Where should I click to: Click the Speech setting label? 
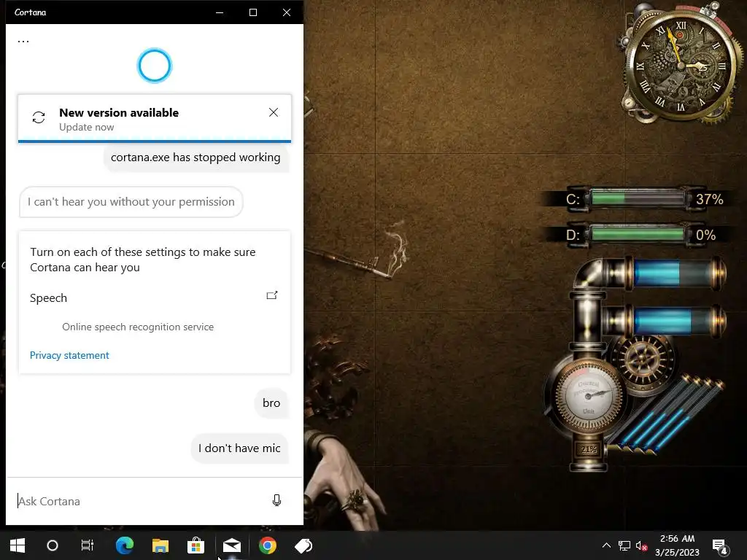49,298
